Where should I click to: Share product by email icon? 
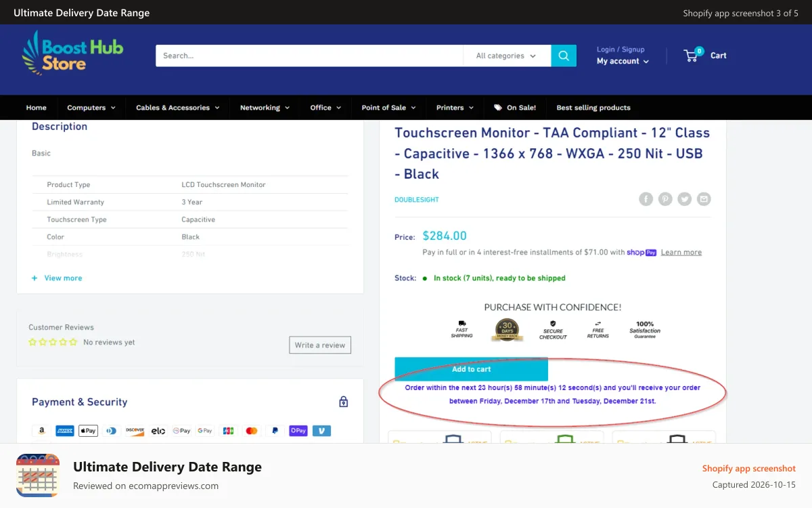click(704, 199)
